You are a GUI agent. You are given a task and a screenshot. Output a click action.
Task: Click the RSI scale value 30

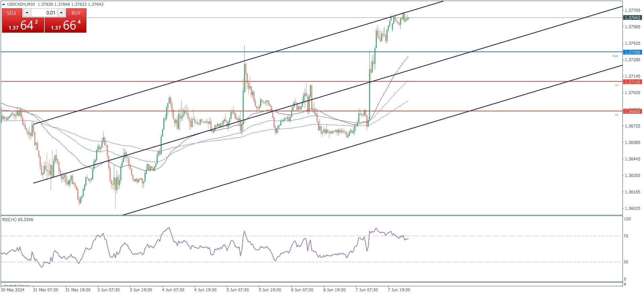point(626,262)
